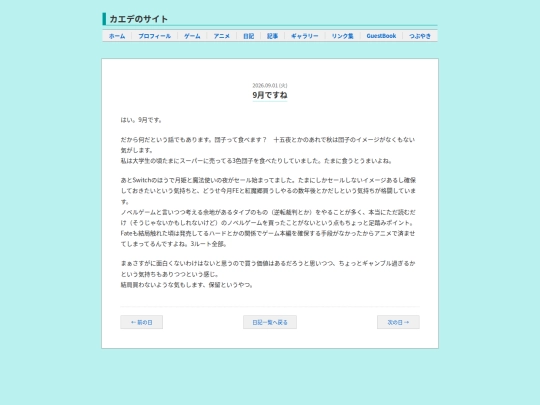
Task: Open the ホーム menu item
Action: [117, 36]
